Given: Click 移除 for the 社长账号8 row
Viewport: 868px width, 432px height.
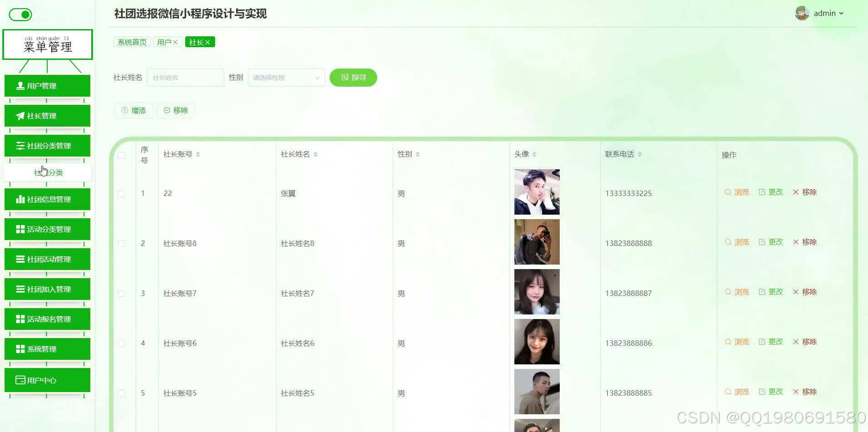Looking at the screenshot, I should (805, 242).
